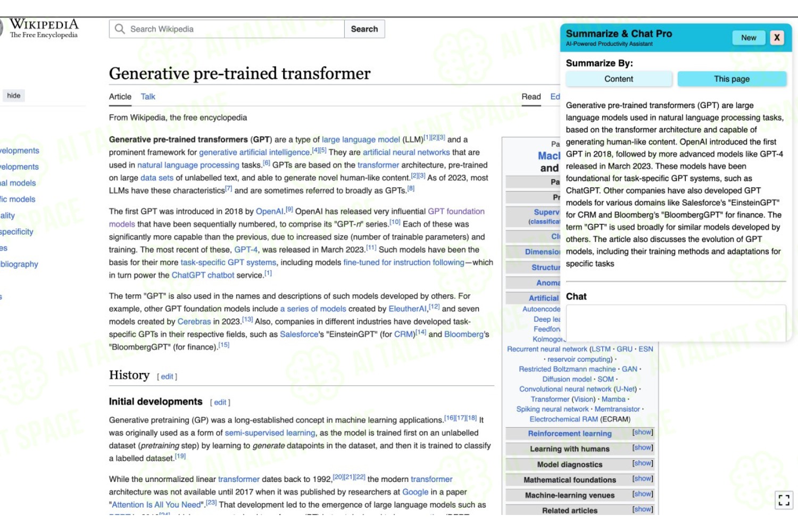Switch to the Talk tab
Viewport: 798px width, 532px height.
(148, 96)
